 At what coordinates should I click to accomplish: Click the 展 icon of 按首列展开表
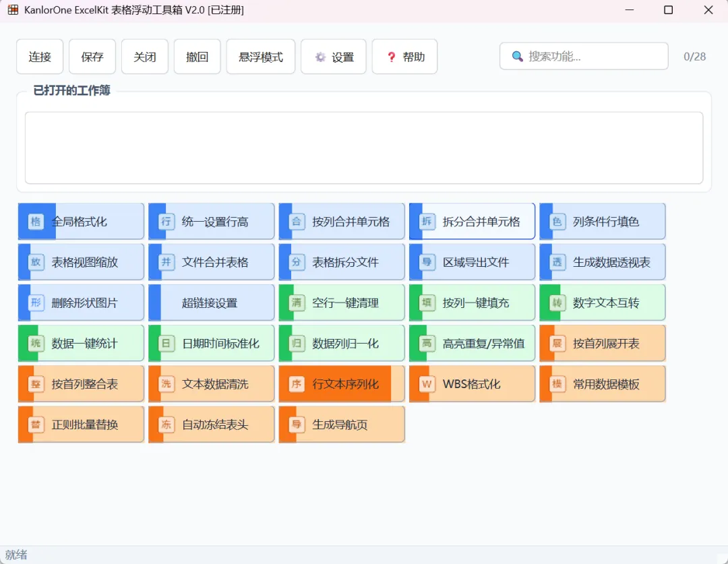(557, 344)
